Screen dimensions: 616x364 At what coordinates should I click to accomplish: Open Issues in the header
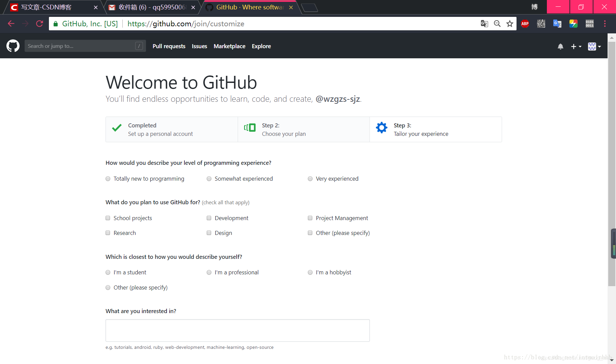tap(199, 46)
